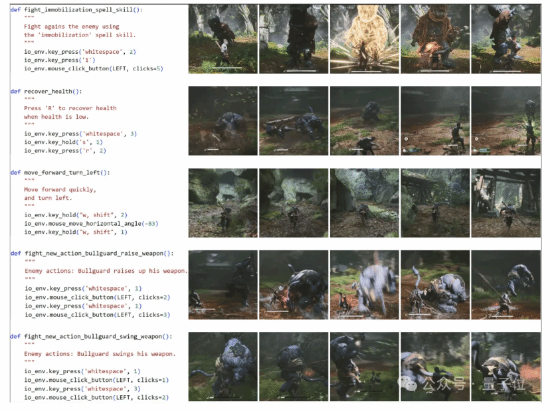
Task: Select first frame of fight_immobilization_spell_skill row
Action: [223, 39]
